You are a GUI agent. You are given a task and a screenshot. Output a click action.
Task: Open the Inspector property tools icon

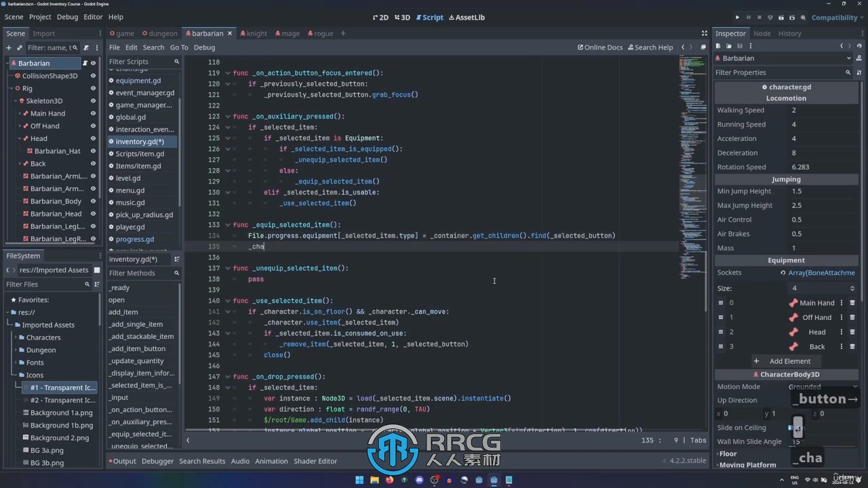click(859, 73)
